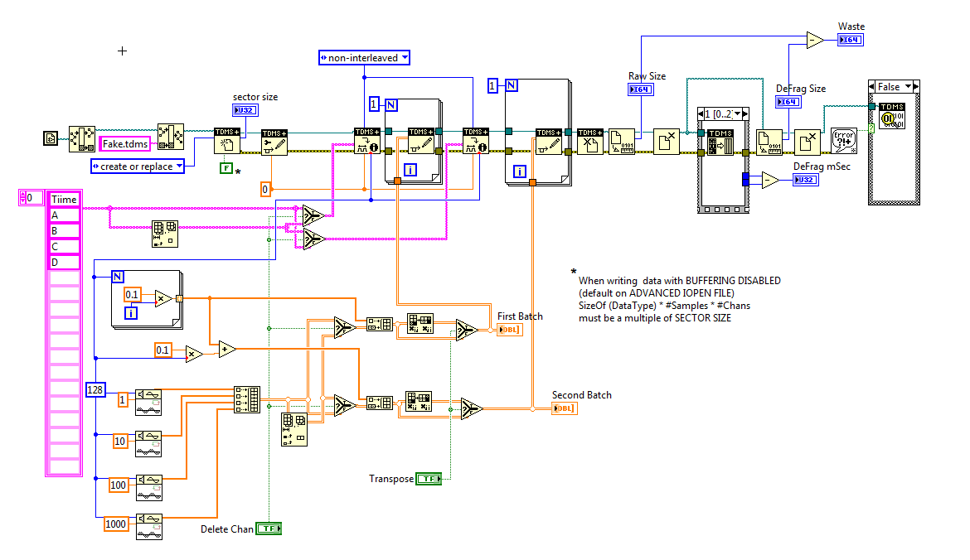
Task: Click Transpose 2D Array node near First Batch
Action: (x=420, y=323)
